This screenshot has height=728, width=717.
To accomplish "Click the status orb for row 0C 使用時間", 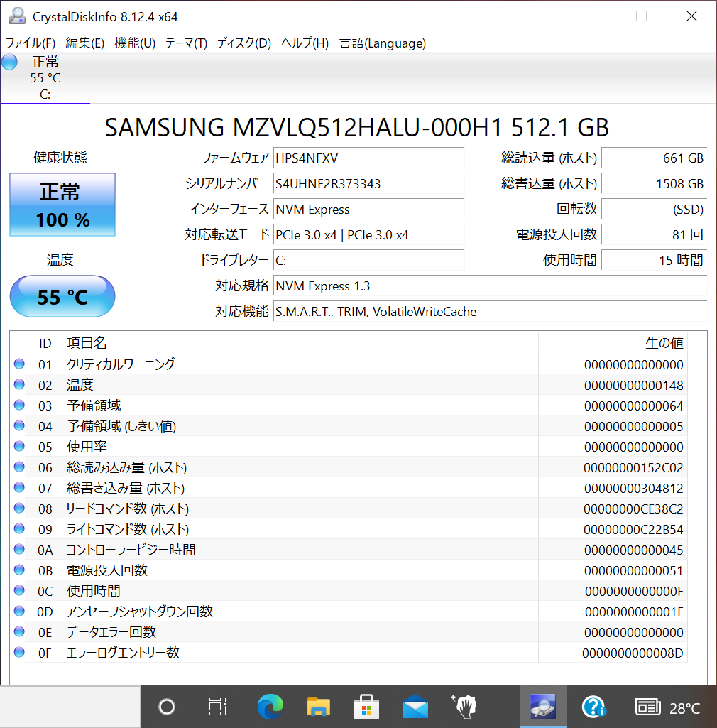I will 19,590.
